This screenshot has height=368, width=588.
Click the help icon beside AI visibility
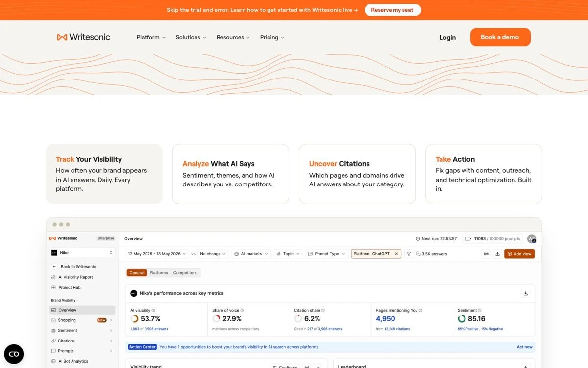coord(153,310)
